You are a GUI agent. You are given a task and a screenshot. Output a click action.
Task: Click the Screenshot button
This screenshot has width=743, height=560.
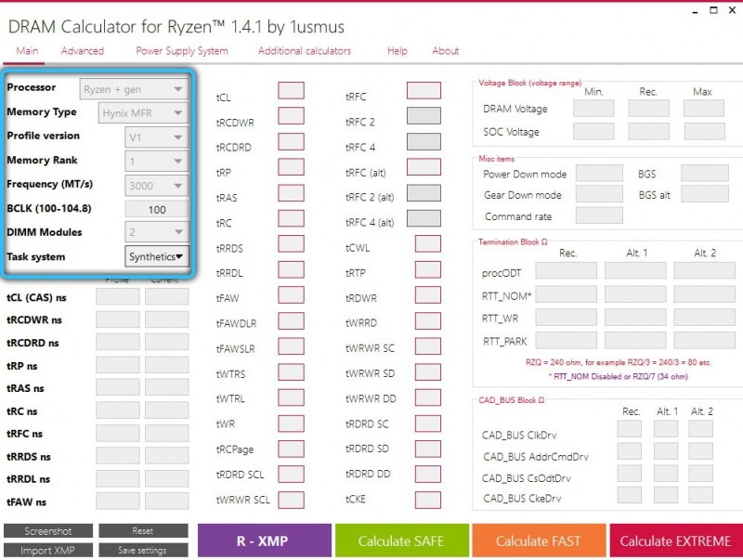point(48,530)
